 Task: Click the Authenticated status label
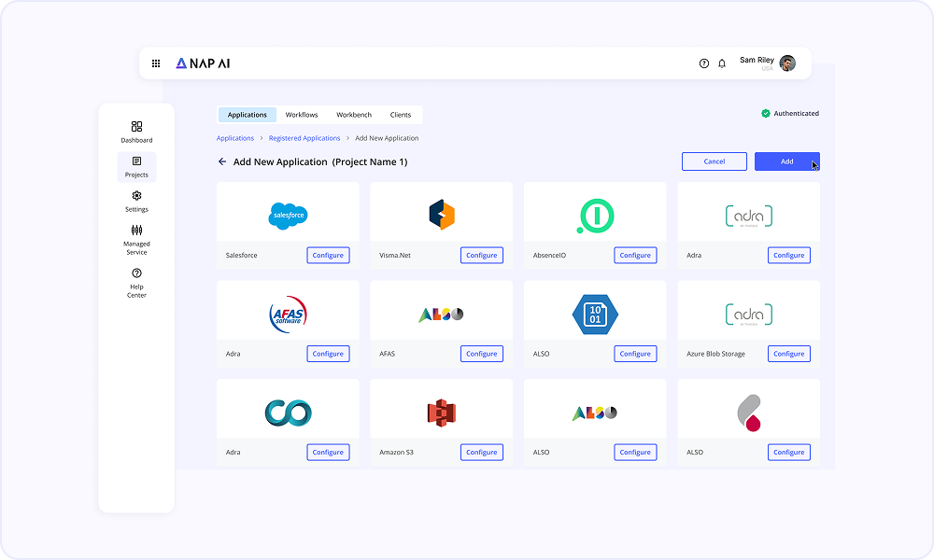796,113
